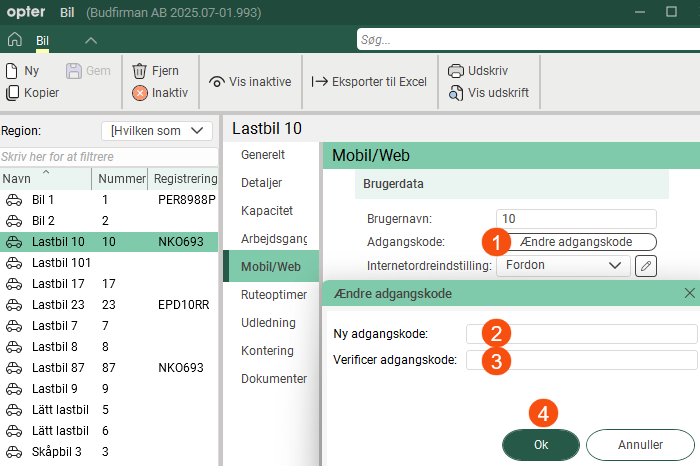Viewport: 700px width, 466px height.
Task: Open the Region dropdown
Action: tap(157, 131)
